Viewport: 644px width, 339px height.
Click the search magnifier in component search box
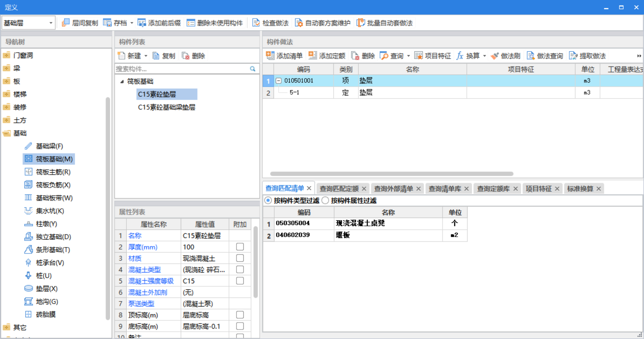click(253, 69)
